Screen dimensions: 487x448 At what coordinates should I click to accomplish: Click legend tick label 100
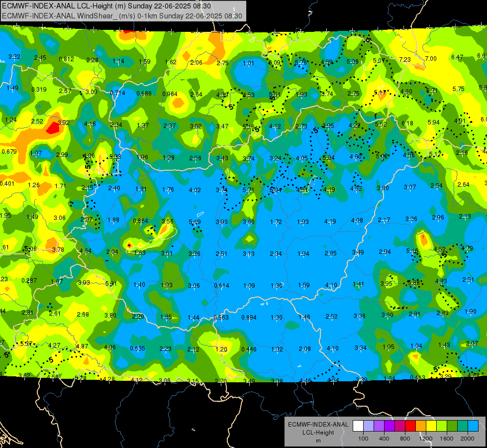pyautogui.click(x=363, y=439)
